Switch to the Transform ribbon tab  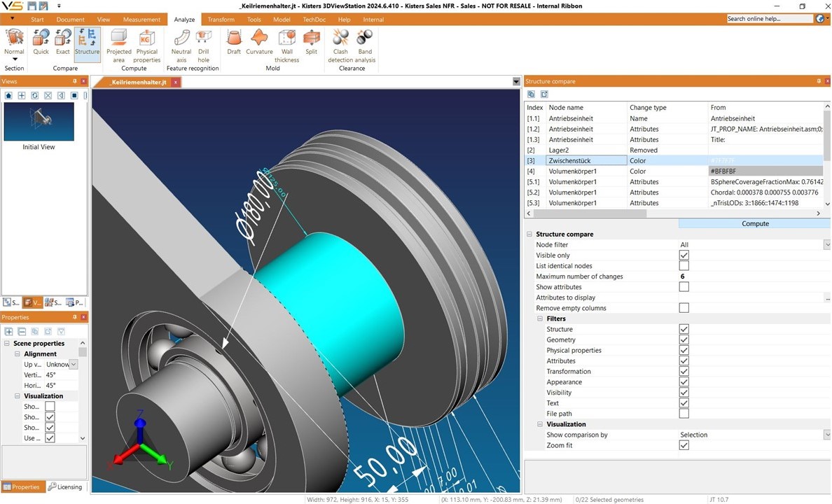[x=220, y=19]
